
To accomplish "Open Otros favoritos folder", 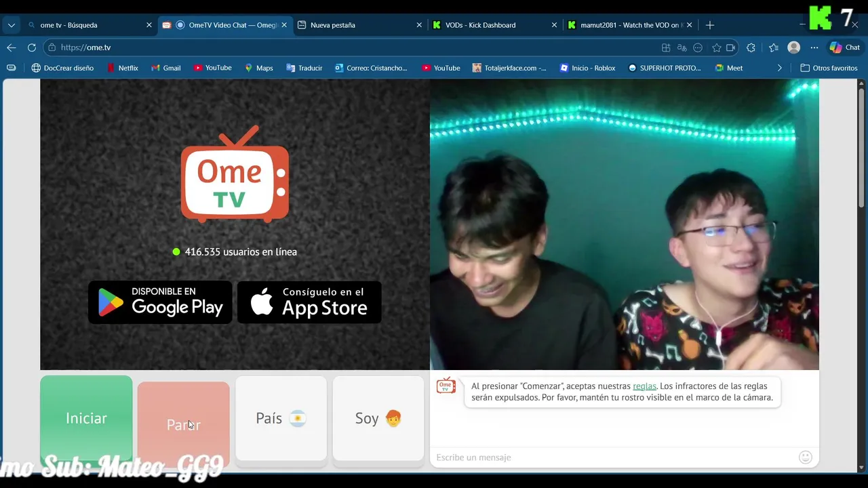I will (x=829, y=68).
